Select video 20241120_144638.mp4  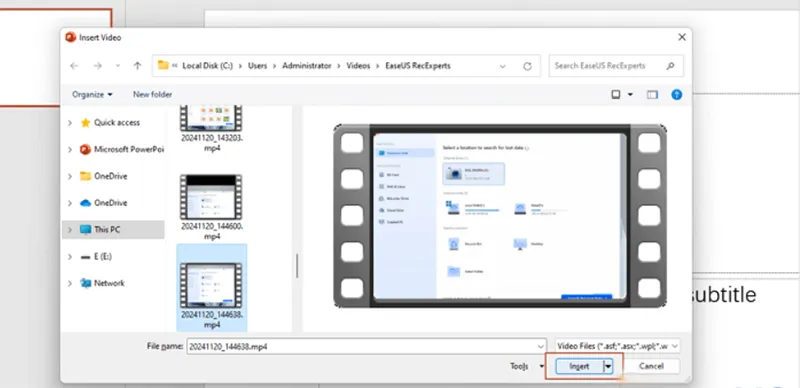pos(212,287)
